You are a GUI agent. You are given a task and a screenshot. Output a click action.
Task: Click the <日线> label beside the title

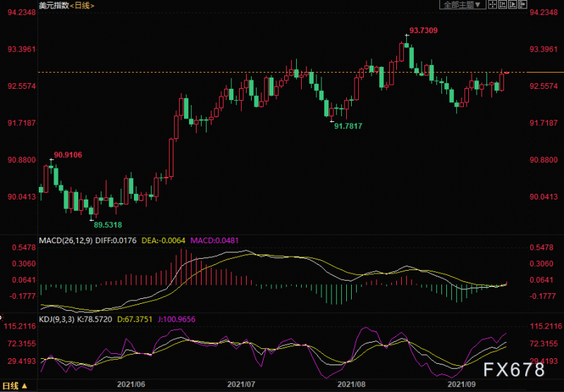tap(82, 6)
